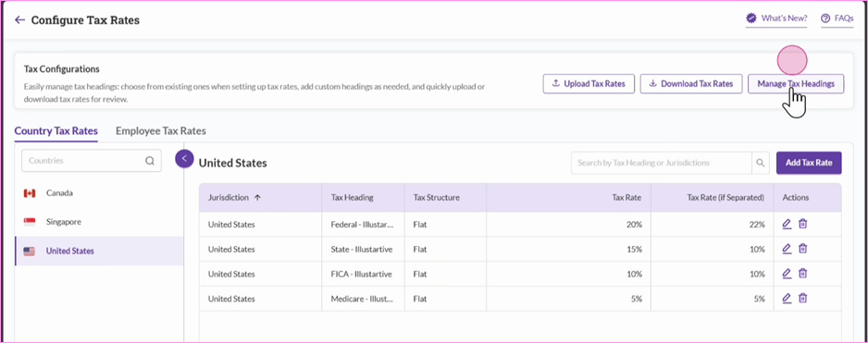Click the United States flag icon
The width and height of the screenshot is (868, 343).
click(30, 251)
